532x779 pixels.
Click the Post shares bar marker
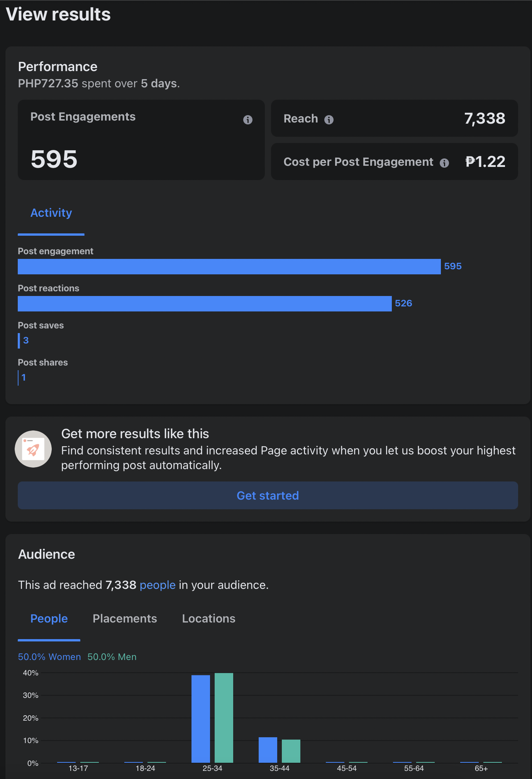click(18, 378)
